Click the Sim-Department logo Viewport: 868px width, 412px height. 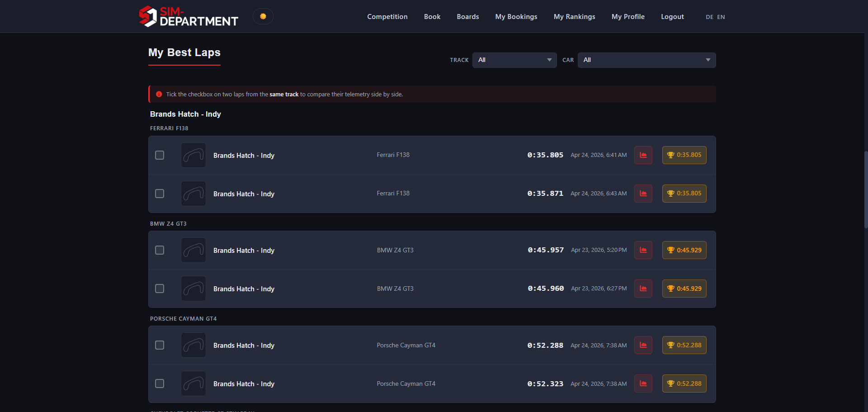pos(189,16)
